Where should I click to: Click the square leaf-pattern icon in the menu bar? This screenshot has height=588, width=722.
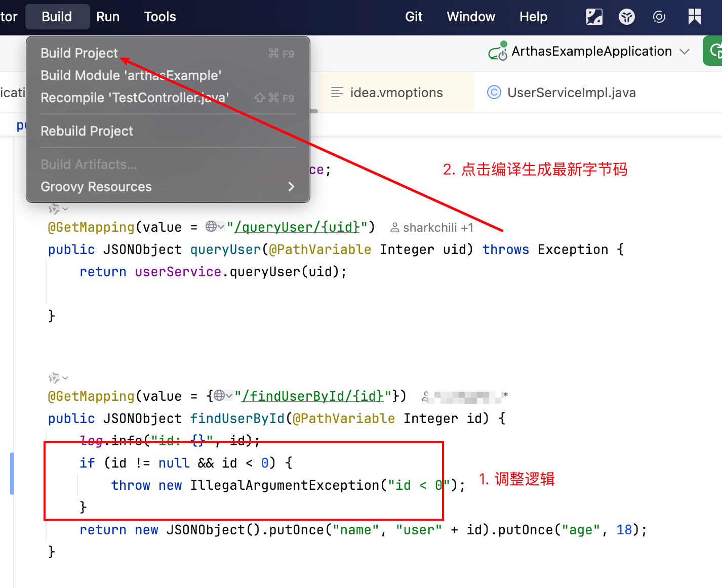coord(594,17)
